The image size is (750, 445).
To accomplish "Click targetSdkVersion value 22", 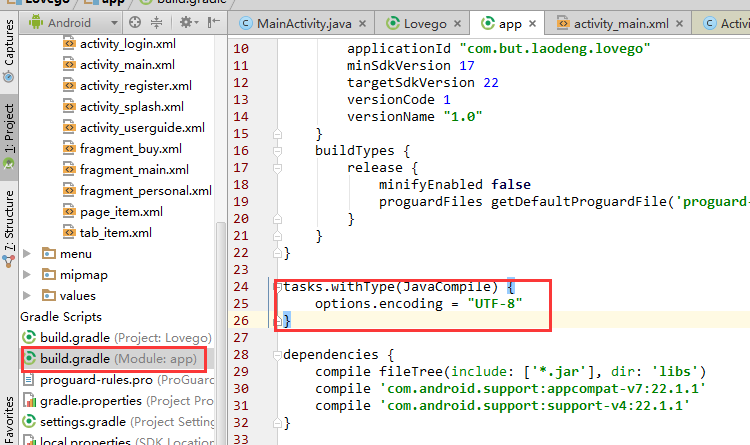I will coord(491,83).
